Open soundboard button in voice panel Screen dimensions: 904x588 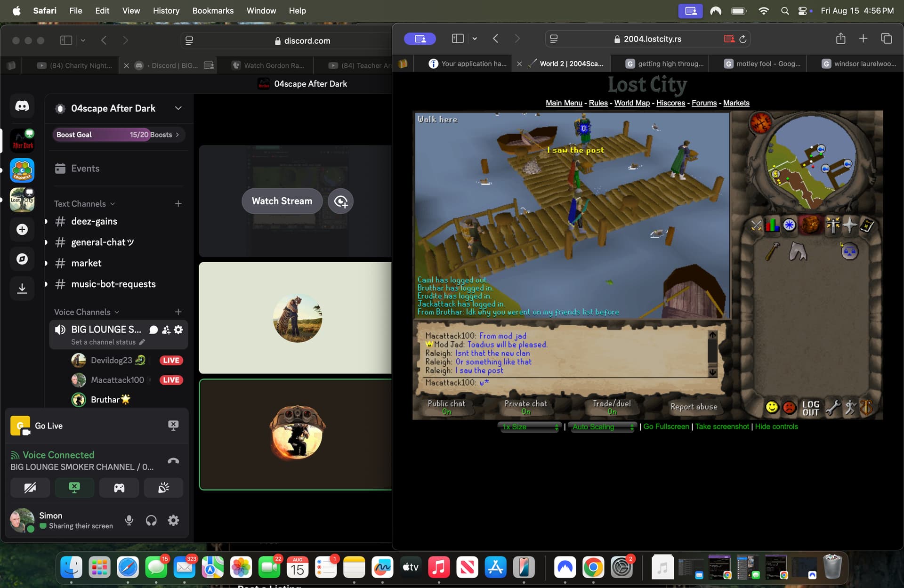(163, 488)
